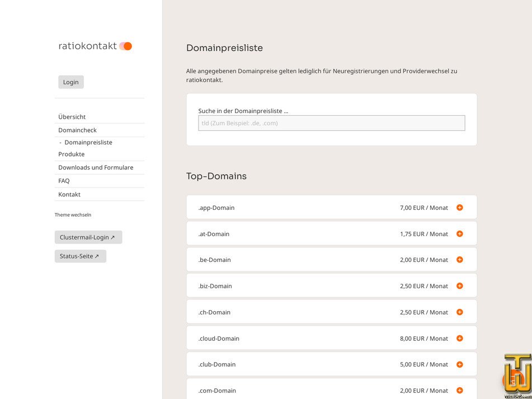Expand the .club-Domain plus icon
This screenshot has width=532, height=399.
(459, 364)
